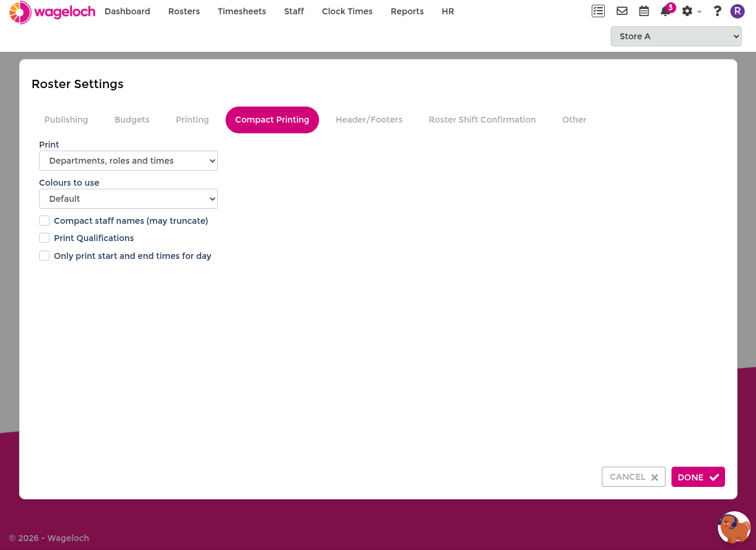Tick the Print Qualifications checkbox
756x550 pixels.
(44, 238)
